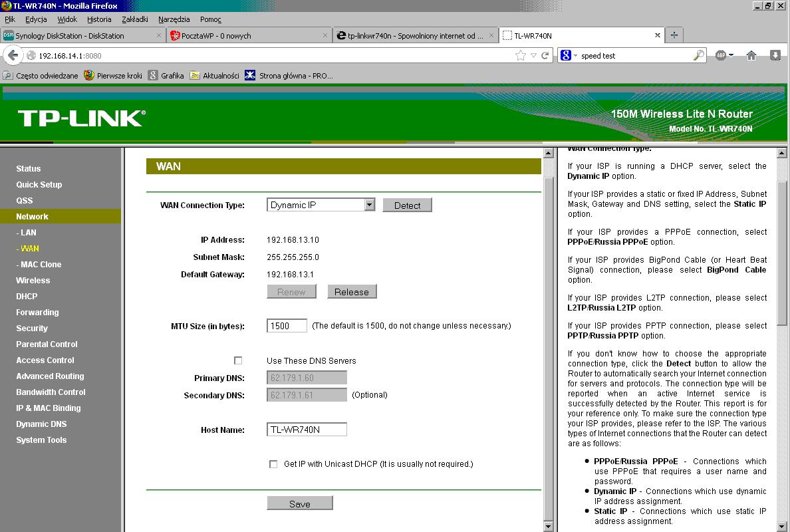Close the PocztaWP tab
This screenshot has width=790, height=532.
325,35
